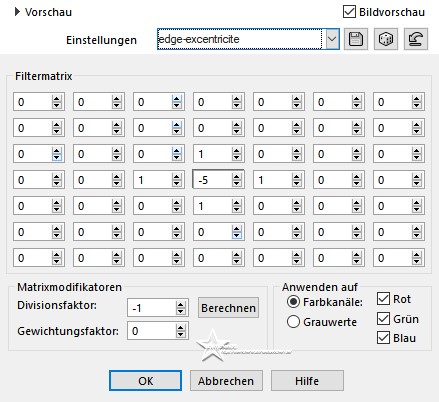Toggle the Blau channel checkbox
The height and width of the screenshot is (402, 439).
(383, 338)
